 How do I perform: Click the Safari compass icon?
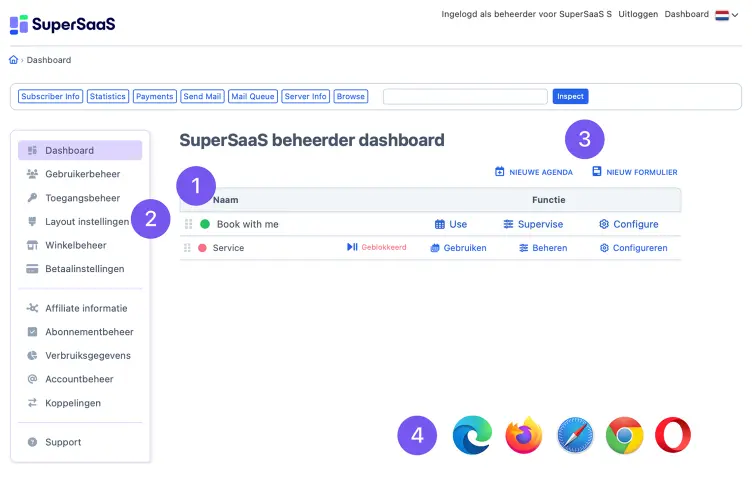click(575, 435)
